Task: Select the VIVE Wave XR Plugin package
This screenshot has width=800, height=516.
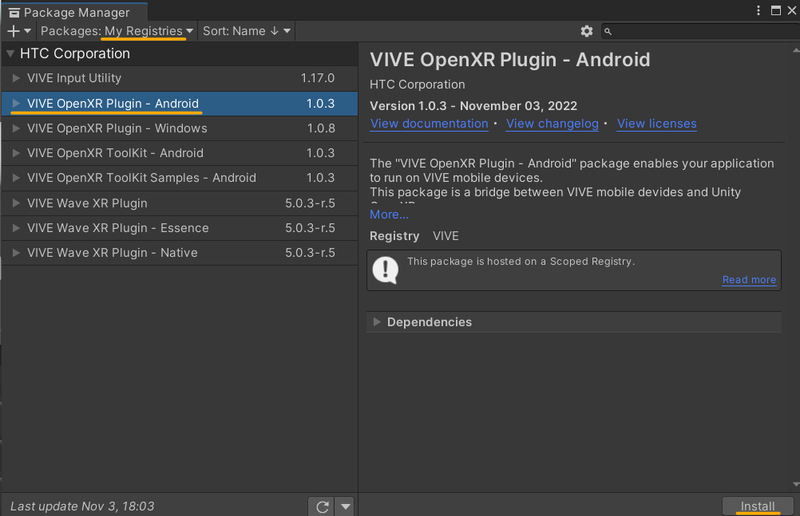Action: click(180, 203)
